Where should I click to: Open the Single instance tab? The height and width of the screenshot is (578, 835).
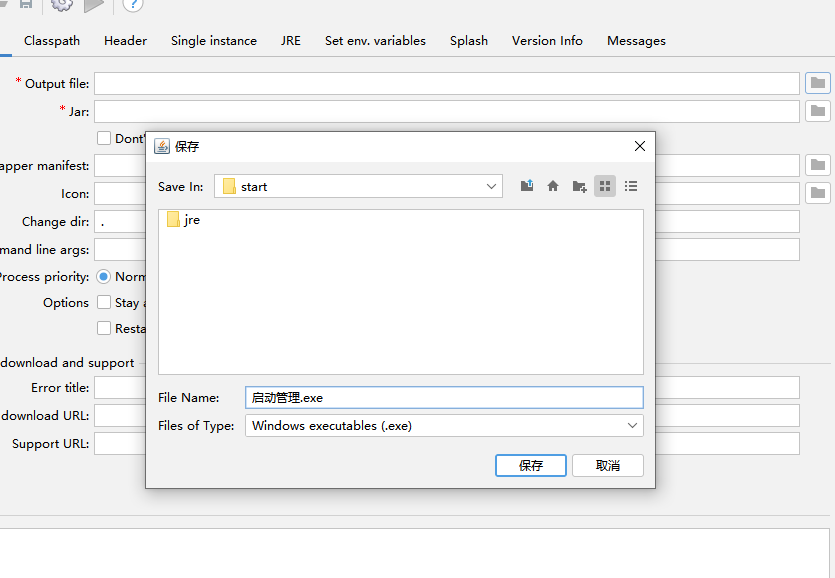[x=214, y=41]
